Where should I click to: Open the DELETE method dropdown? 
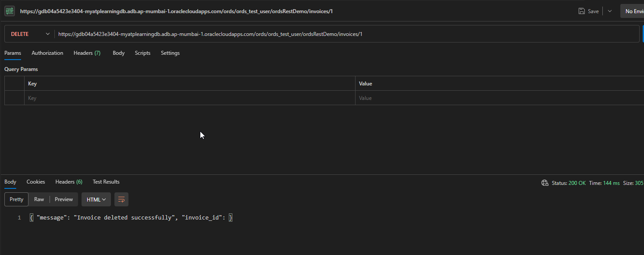point(29,33)
